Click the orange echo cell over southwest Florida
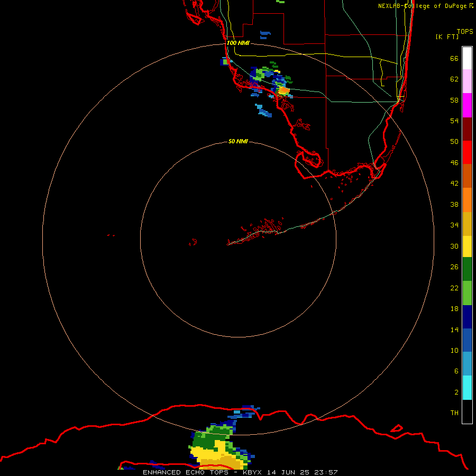Image resolution: width=476 pixels, height=476 pixels. pos(284,90)
